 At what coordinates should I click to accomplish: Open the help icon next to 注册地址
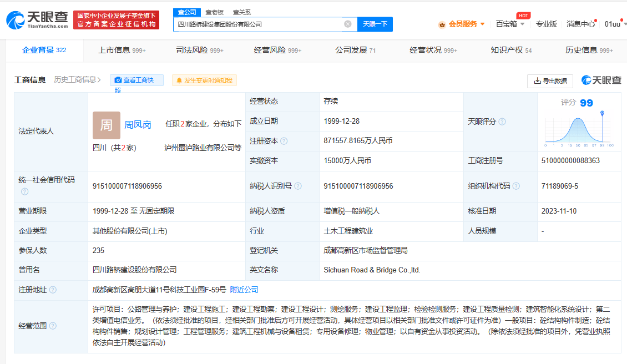point(53,290)
